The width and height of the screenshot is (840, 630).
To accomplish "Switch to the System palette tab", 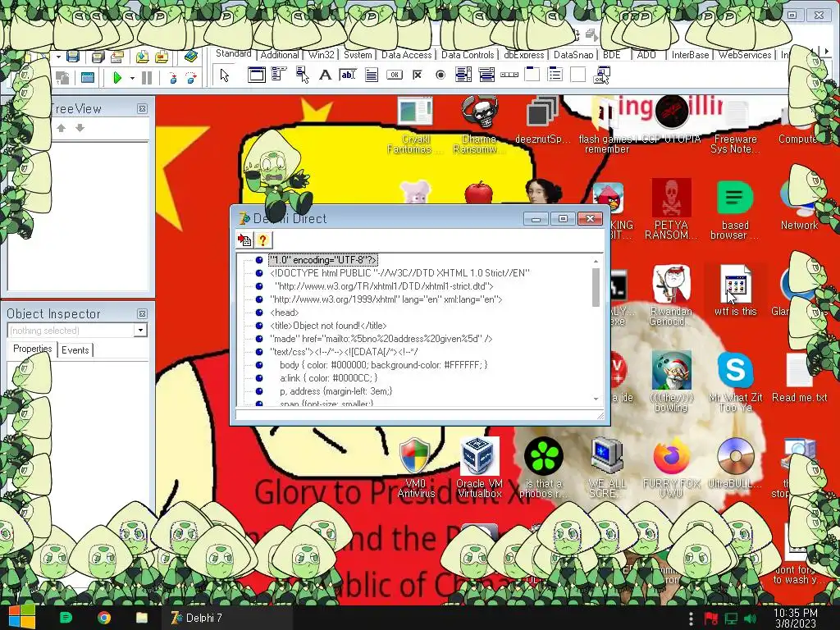I will (358, 55).
